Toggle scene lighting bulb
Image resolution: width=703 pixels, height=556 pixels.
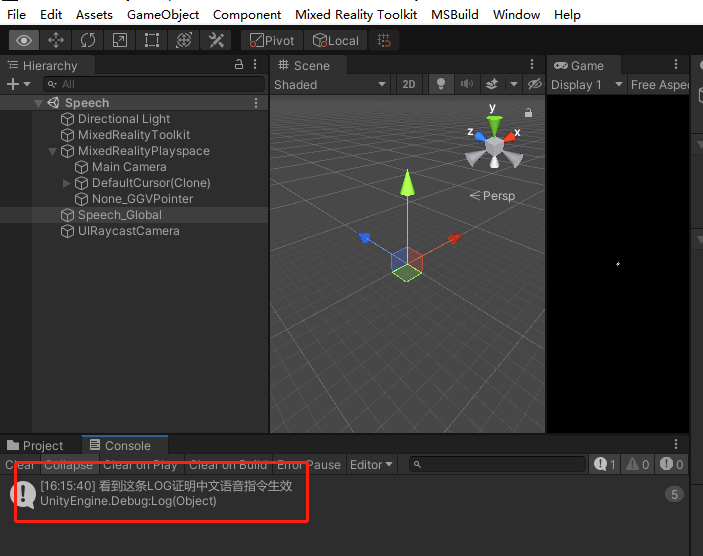click(441, 84)
